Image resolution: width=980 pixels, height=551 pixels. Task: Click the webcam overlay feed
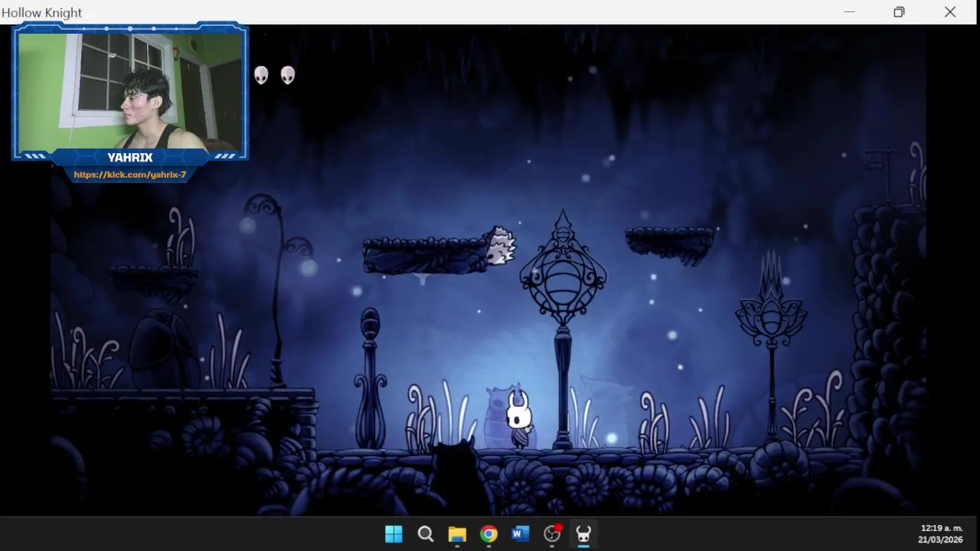(130, 90)
